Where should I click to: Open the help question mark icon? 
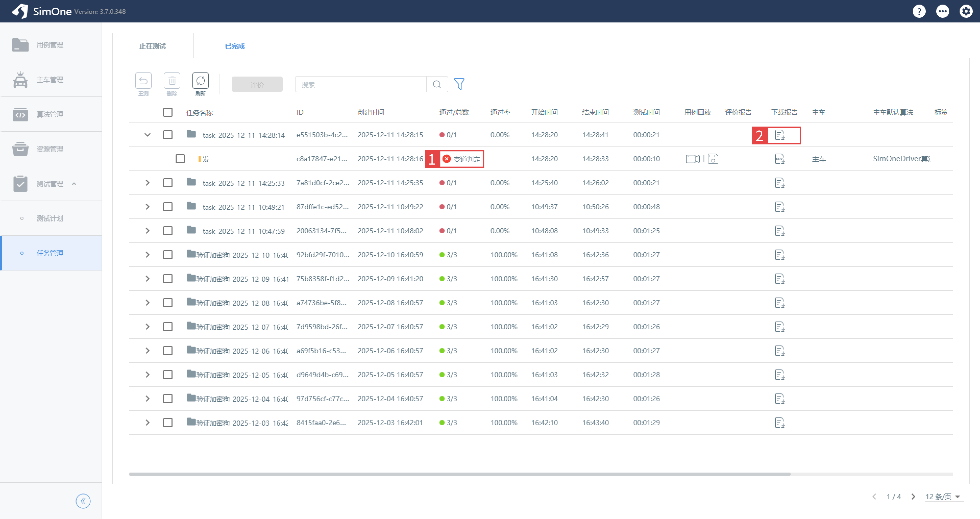tap(919, 11)
